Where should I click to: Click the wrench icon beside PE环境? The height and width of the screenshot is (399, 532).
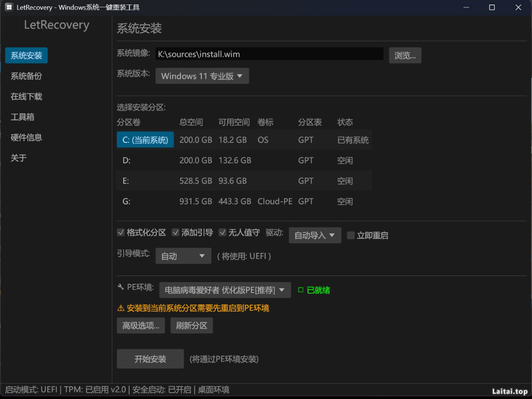(120, 287)
